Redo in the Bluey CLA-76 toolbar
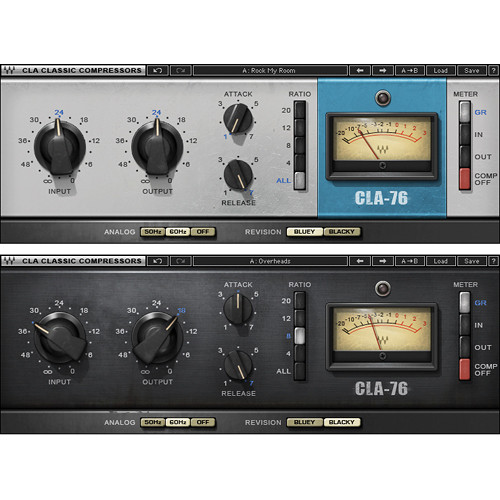 coord(181,71)
